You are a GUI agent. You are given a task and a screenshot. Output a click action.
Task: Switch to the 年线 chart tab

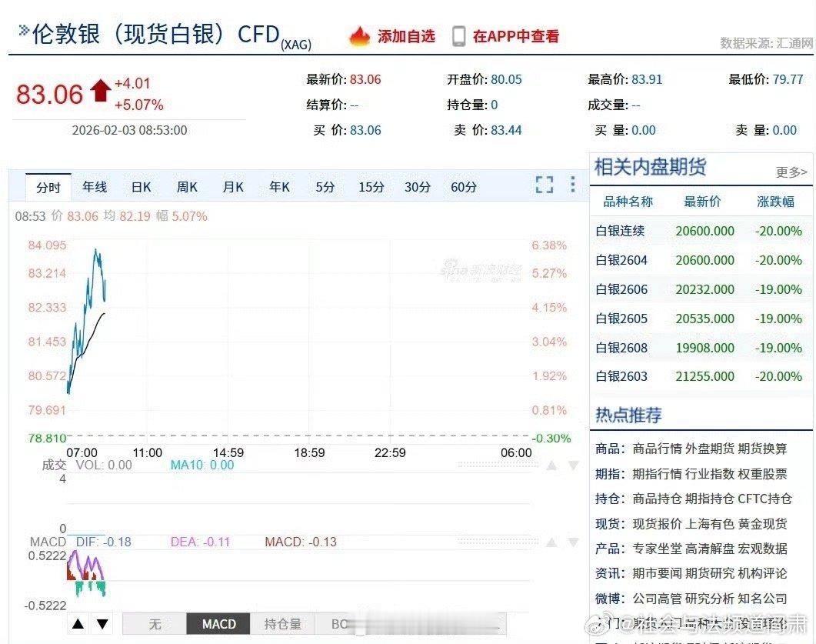[95, 187]
